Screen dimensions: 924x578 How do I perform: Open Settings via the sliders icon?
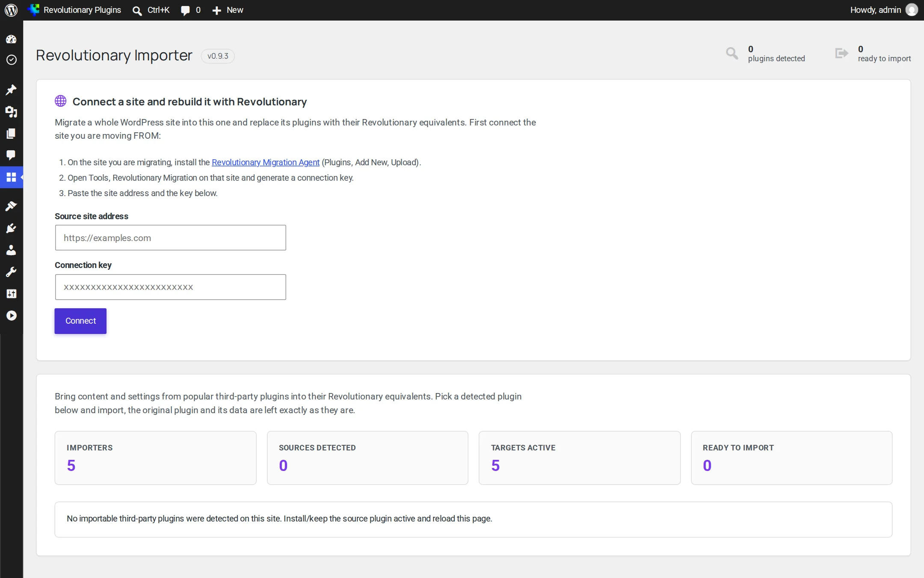[x=11, y=294]
